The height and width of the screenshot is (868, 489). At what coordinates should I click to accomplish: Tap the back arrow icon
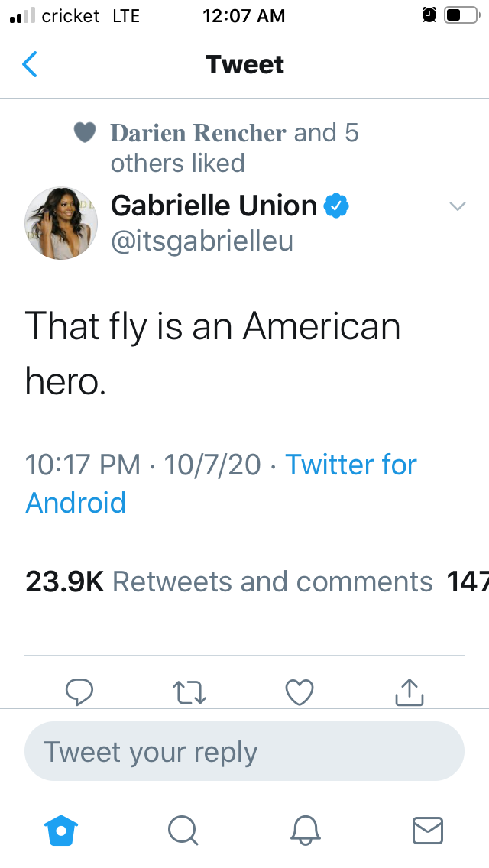tap(30, 65)
